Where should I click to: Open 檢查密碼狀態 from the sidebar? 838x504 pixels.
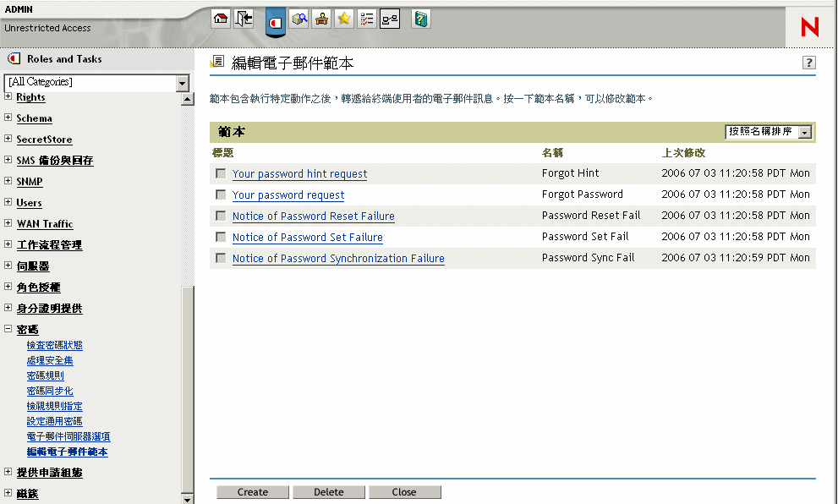coord(54,345)
